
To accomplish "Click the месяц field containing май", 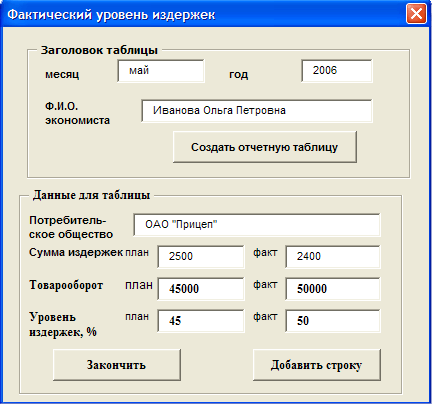I will [161, 71].
